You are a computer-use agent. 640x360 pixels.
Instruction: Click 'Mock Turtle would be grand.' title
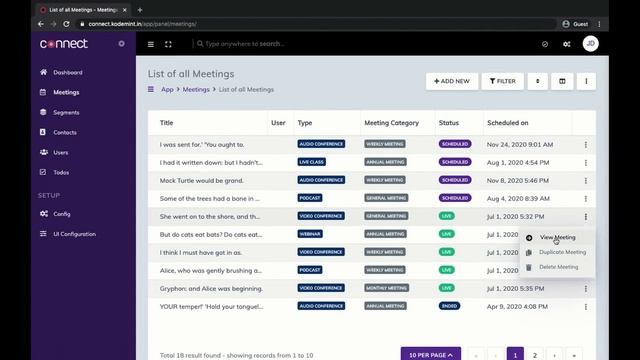[x=202, y=180]
